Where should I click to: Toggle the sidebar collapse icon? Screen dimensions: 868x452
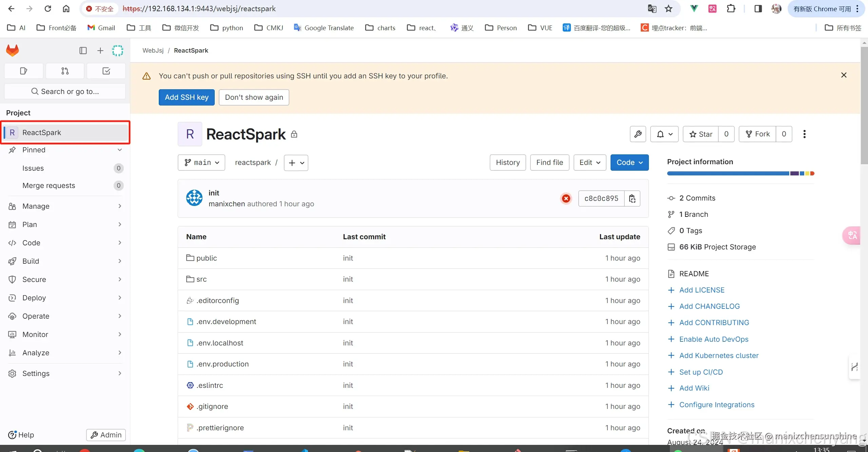(83, 51)
